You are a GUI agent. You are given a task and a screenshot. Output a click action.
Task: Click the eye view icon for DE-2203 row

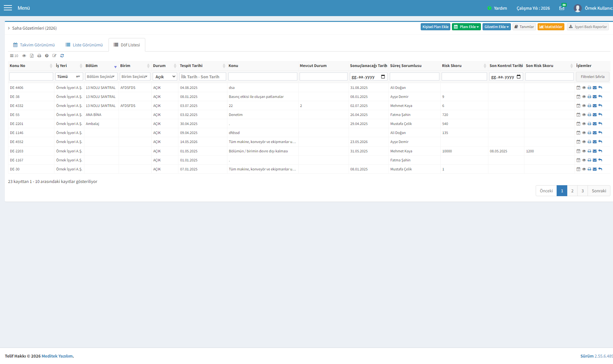[584, 151]
